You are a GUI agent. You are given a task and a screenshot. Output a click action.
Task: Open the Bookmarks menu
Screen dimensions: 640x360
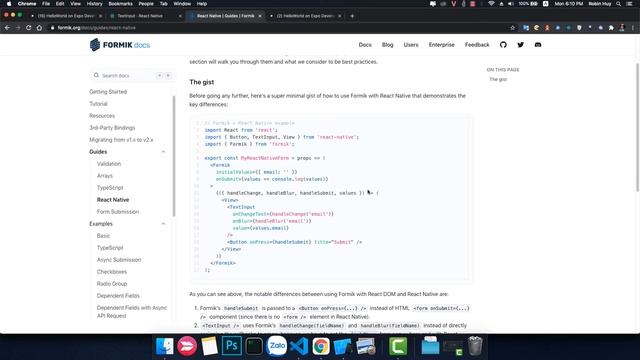click(120, 4)
